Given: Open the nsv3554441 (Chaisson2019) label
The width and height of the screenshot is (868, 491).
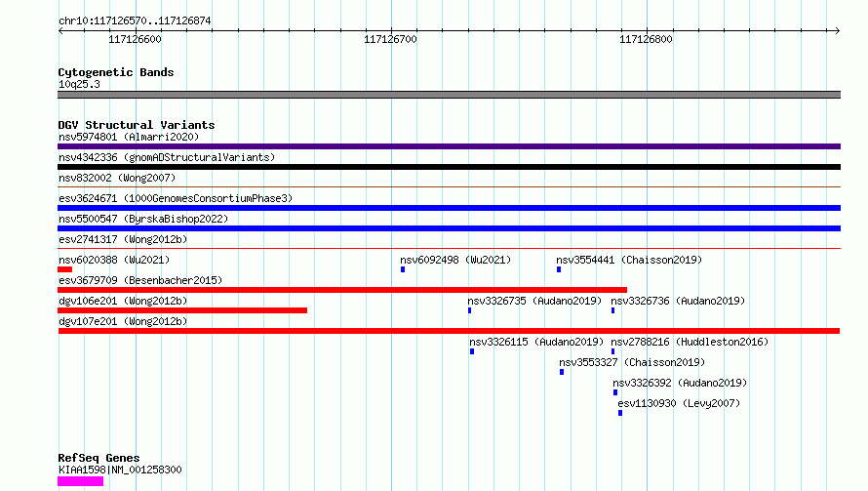Looking at the screenshot, I should coord(629,260).
